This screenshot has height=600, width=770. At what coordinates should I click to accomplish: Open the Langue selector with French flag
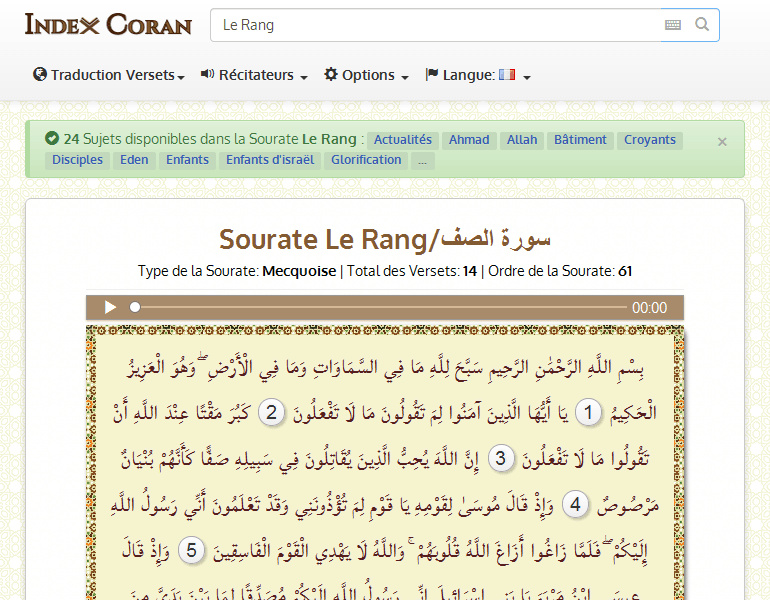(x=478, y=75)
